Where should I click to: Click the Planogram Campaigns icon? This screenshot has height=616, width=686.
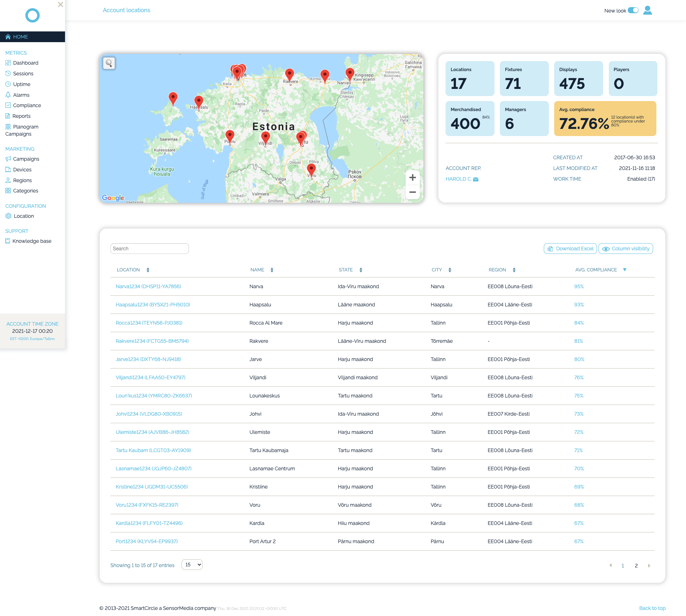[8, 127]
